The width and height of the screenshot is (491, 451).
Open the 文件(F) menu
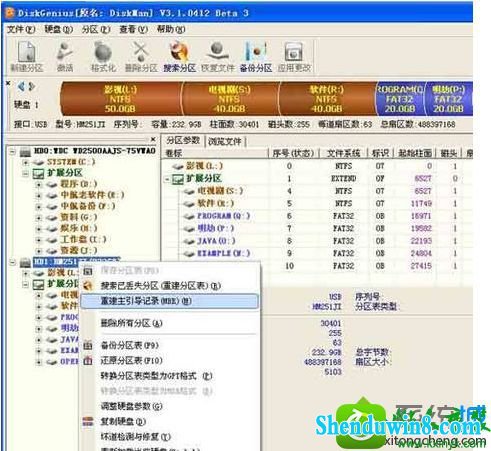coord(21,30)
